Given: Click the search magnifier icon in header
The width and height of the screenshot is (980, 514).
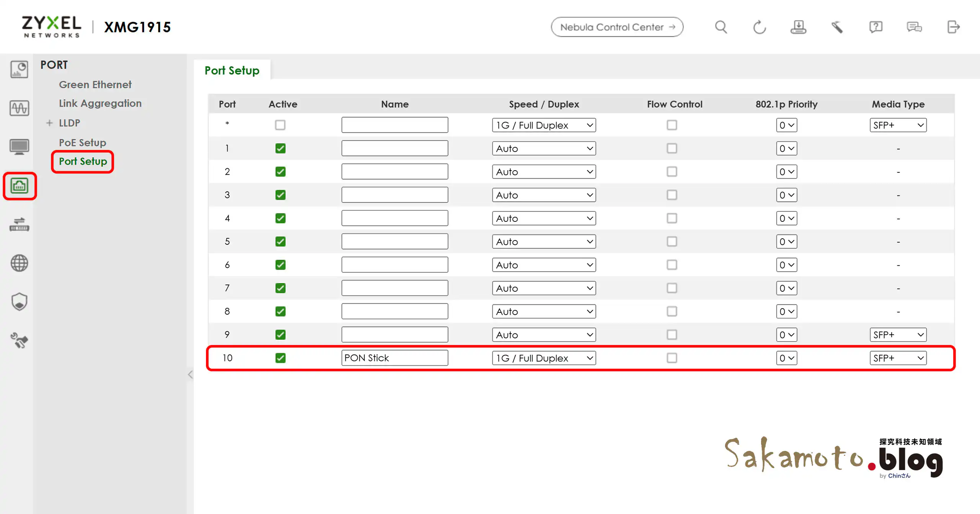Looking at the screenshot, I should tap(721, 27).
